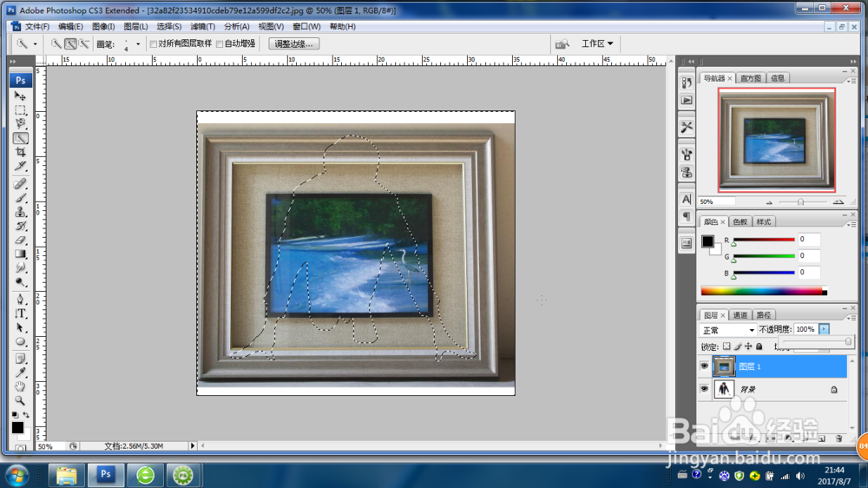Image resolution: width=868 pixels, height=488 pixels.
Task: Click Navigator zoom out button
Action: (769, 202)
